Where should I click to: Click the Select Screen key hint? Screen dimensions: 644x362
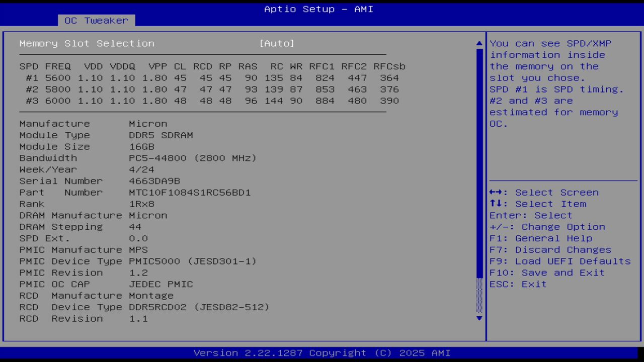click(544, 193)
